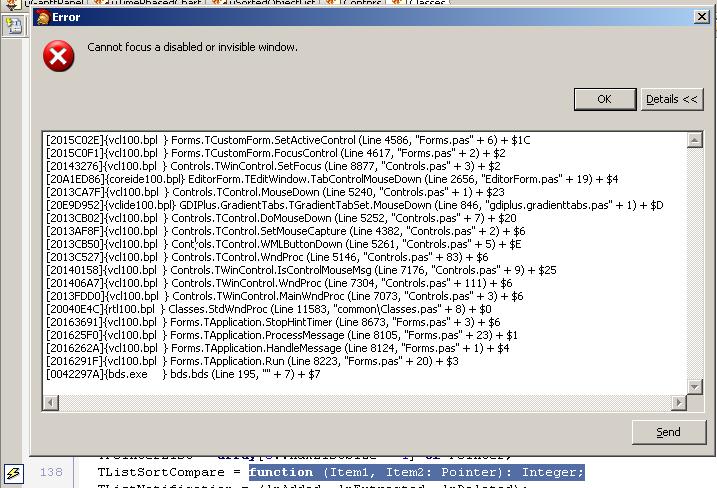
Task: Click the Error dialog title bar icon
Action: click(x=43, y=17)
